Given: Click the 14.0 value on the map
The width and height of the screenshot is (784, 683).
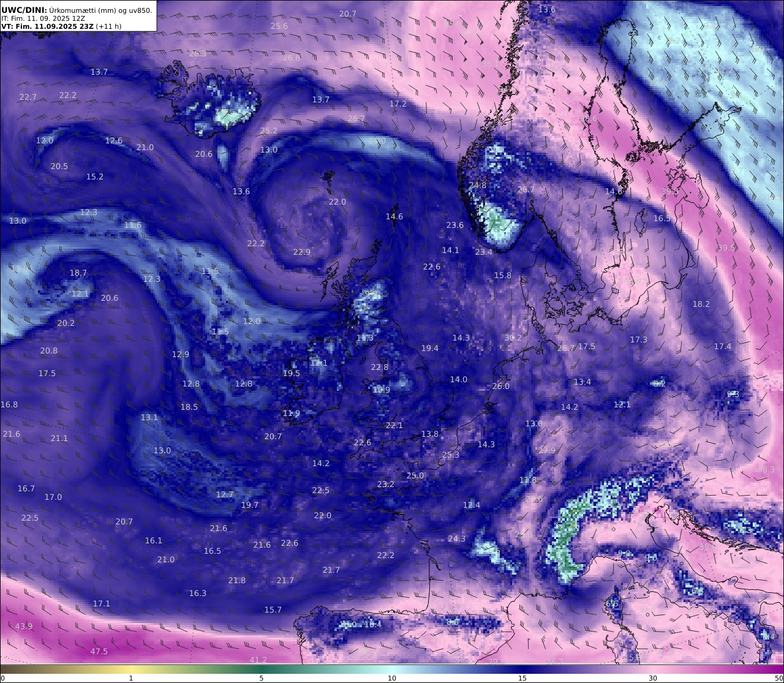Looking at the screenshot, I should pos(459,379).
